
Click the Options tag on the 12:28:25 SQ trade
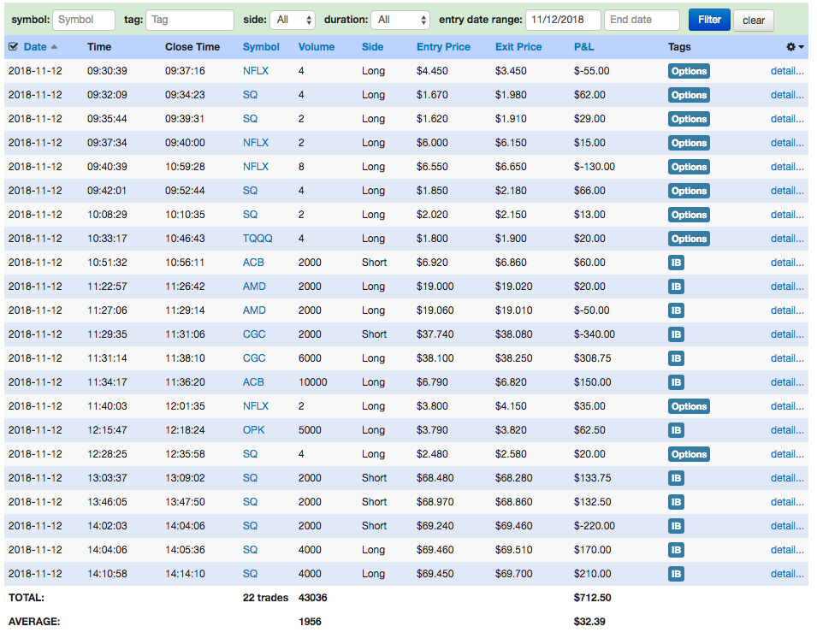click(689, 454)
